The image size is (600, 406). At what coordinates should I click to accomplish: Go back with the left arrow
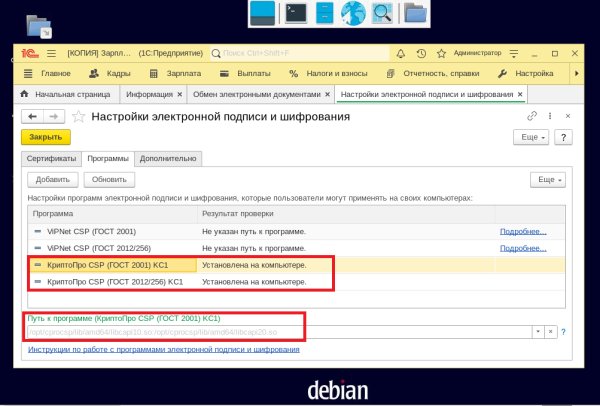(x=33, y=116)
